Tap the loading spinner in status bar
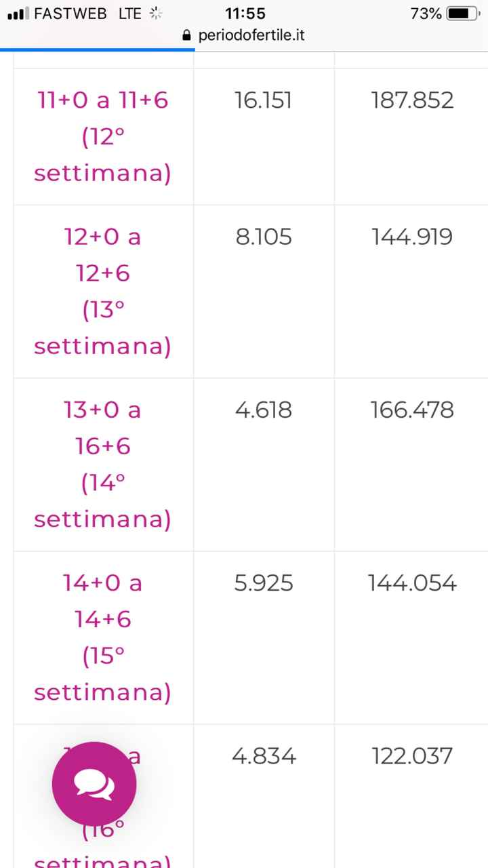The width and height of the screenshot is (488, 868). (x=155, y=13)
